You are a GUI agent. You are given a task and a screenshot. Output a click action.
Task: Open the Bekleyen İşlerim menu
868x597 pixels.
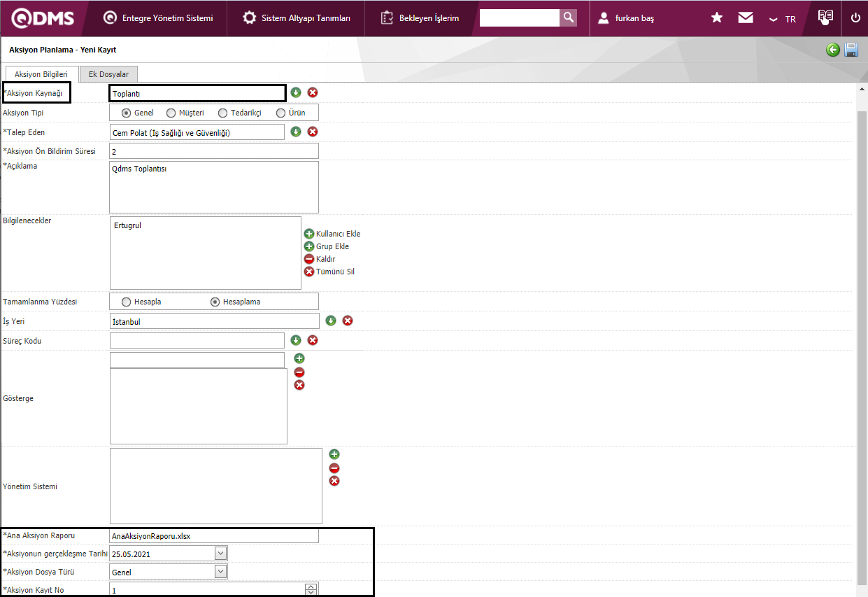[x=420, y=18]
